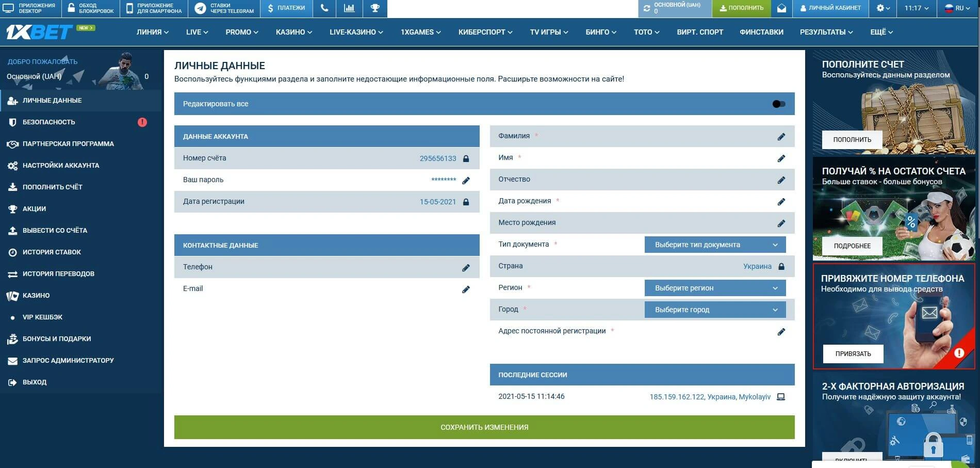Click the lock icon next to Страна Украина
This screenshot has width=980, height=468.
point(782,266)
